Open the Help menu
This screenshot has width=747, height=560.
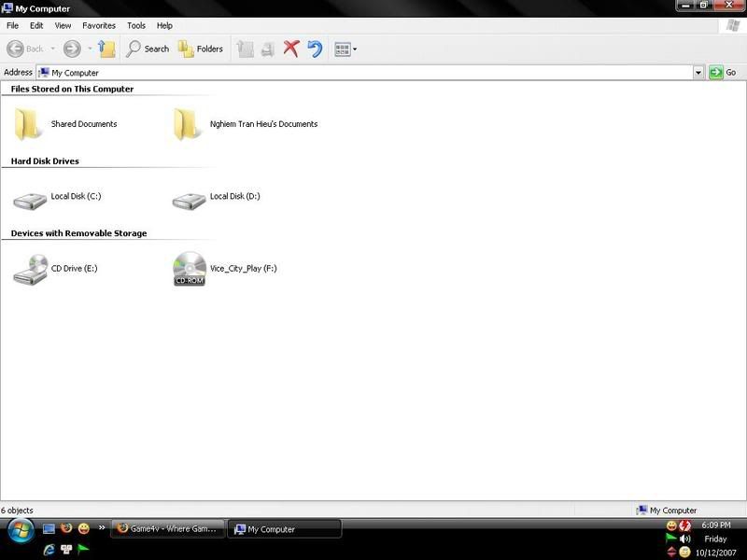[164, 26]
